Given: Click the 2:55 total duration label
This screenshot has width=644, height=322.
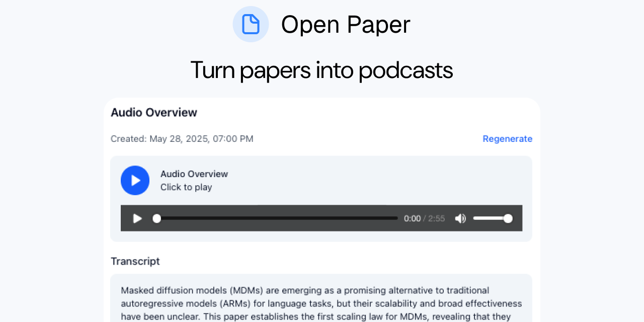Looking at the screenshot, I should [x=437, y=218].
